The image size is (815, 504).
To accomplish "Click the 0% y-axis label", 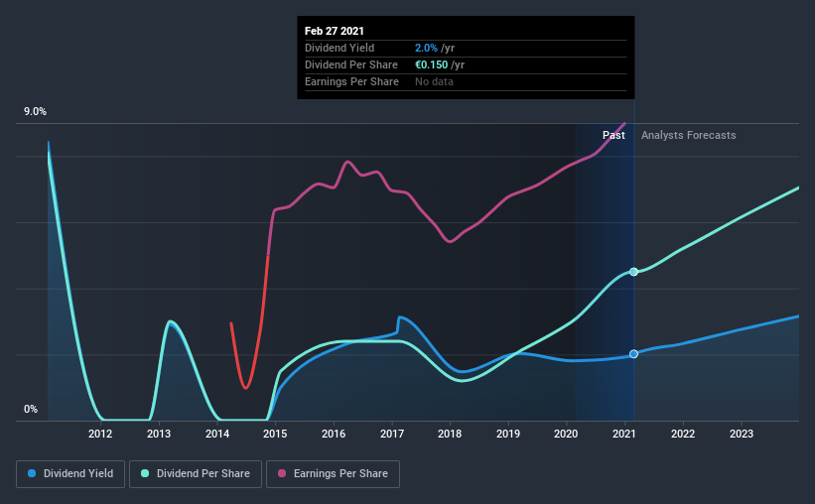I will coord(31,410).
